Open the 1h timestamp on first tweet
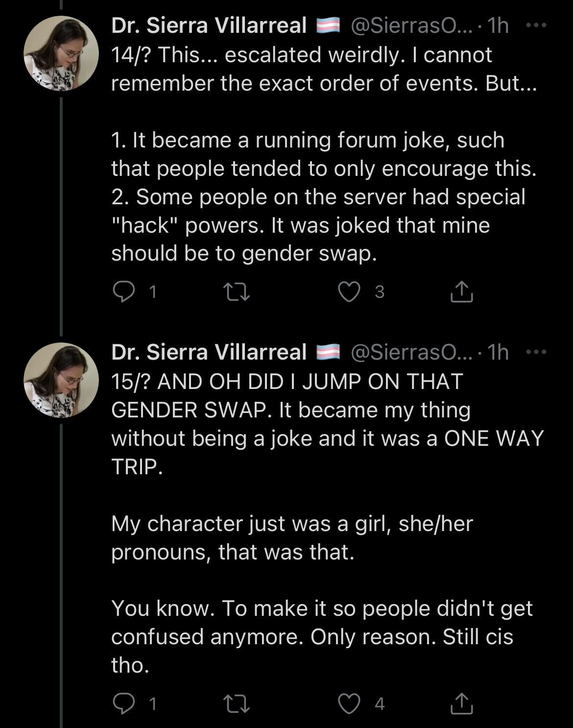Screen dimensions: 573x728 tap(498, 25)
